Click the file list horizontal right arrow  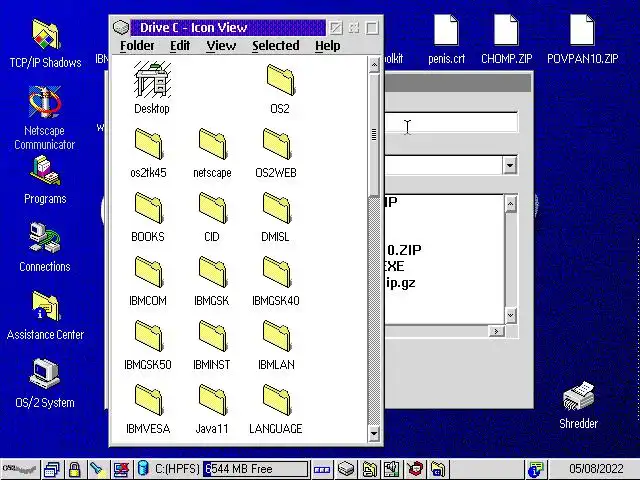pos(496,331)
